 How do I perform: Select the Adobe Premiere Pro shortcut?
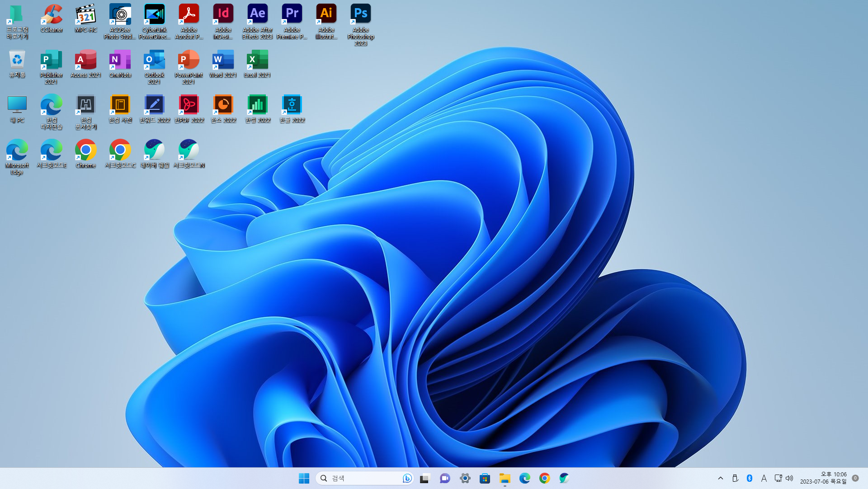[292, 14]
